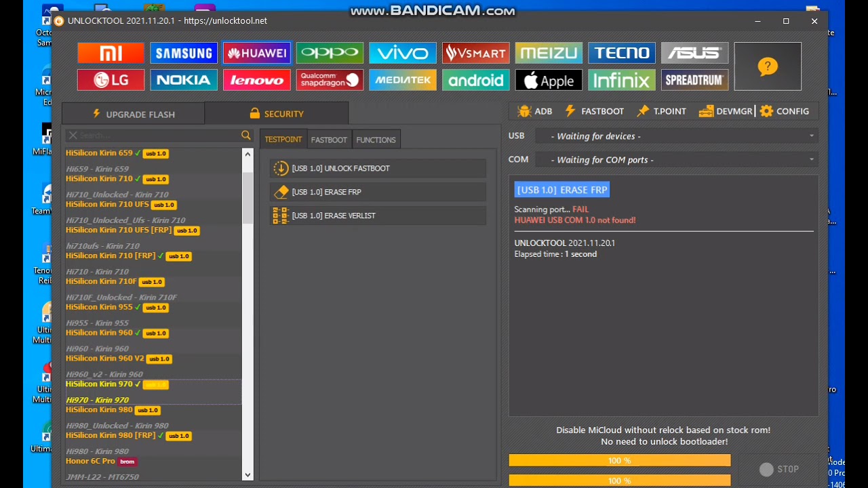Select the Xiaomi MI brand icon
This screenshot has height=488, width=868.
coord(111,53)
